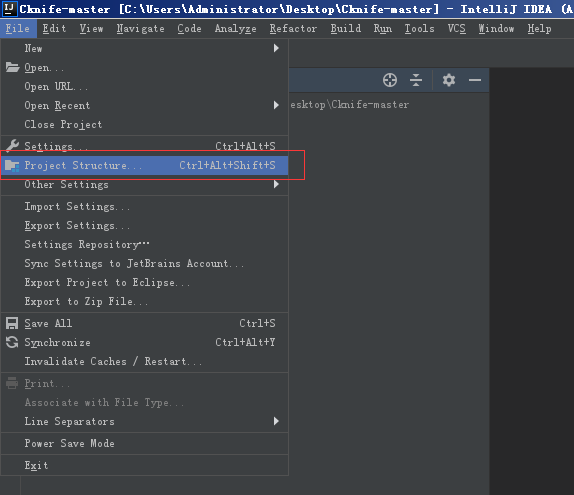Open the gear options icon in project panel

point(449,80)
